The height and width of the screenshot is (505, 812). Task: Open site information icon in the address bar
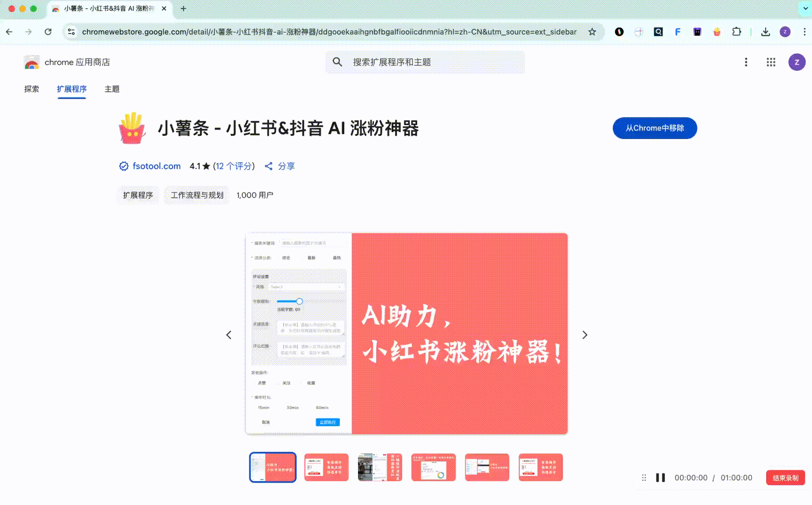(x=71, y=32)
